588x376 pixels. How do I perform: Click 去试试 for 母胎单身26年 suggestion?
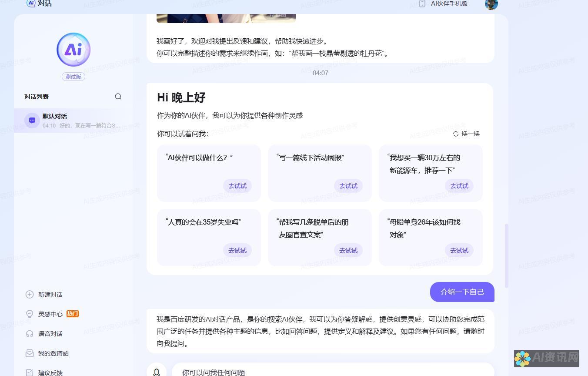point(459,250)
